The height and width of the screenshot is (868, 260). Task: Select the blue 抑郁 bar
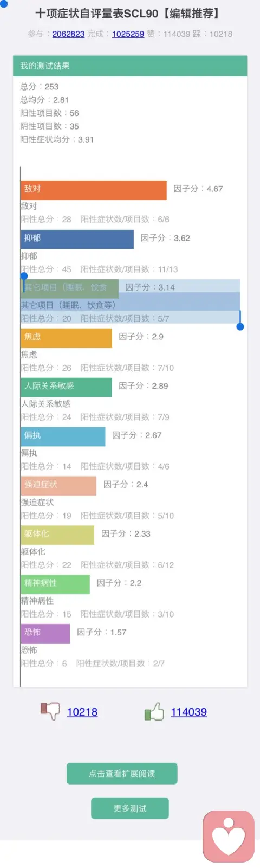(x=77, y=239)
